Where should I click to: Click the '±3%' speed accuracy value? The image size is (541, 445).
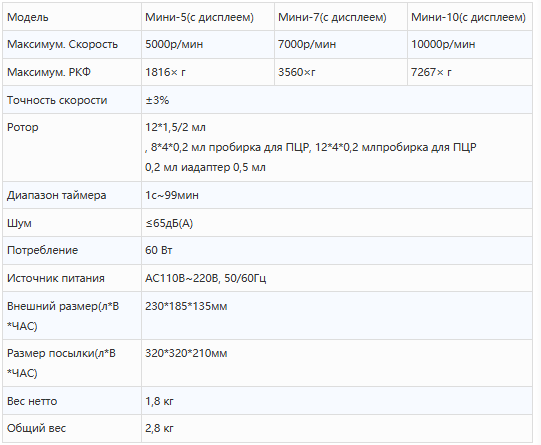(x=157, y=100)
